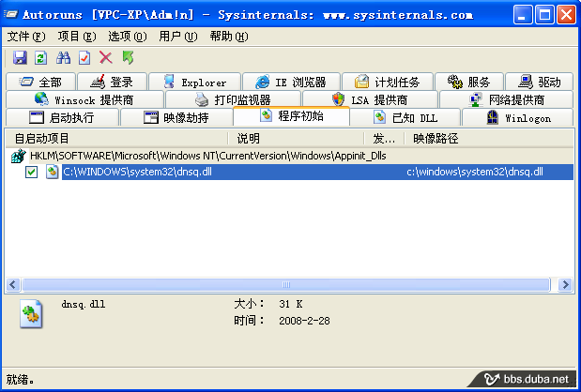This screenshot has height=392, width=581.
Task: Switch to the LSA 提供商 tab
Action: point(370,99)
